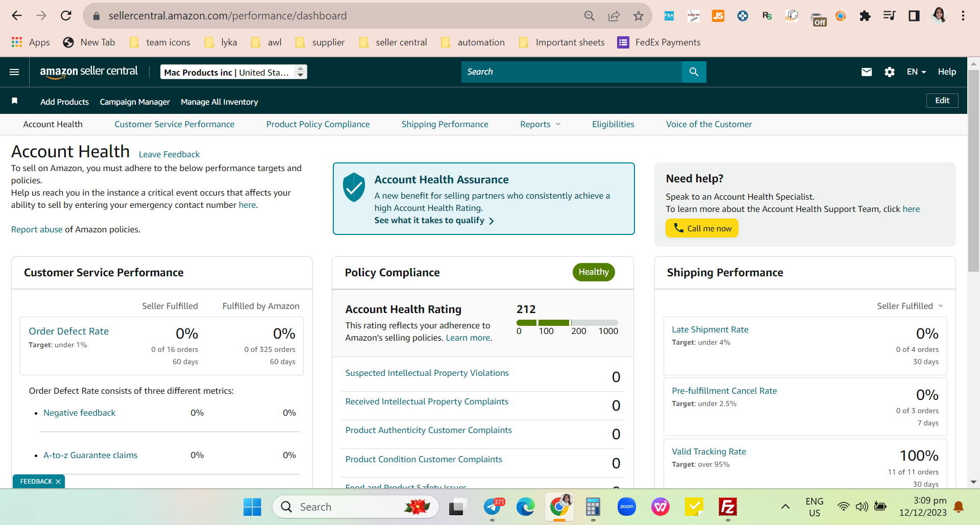980x525 pixels.
Task: Click the Add Products shortcut
Action: (65, 102)
